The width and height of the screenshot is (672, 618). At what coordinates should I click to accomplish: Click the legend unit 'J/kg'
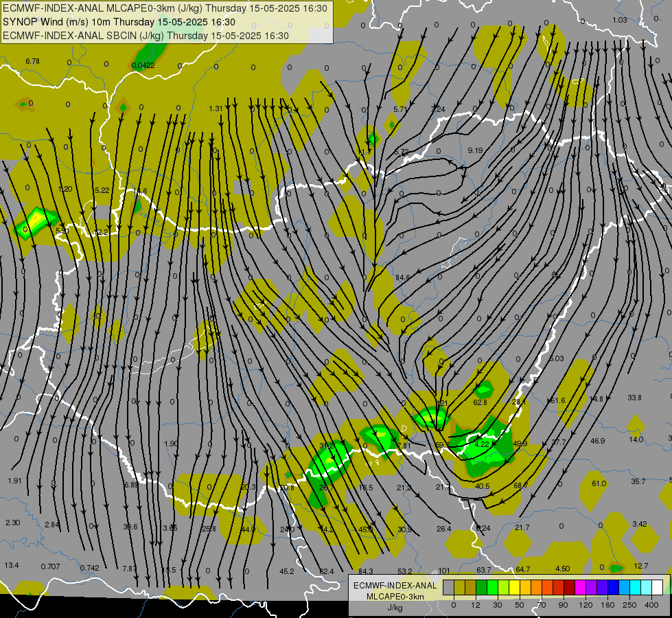pyautogui.click(x=395, y=608)
